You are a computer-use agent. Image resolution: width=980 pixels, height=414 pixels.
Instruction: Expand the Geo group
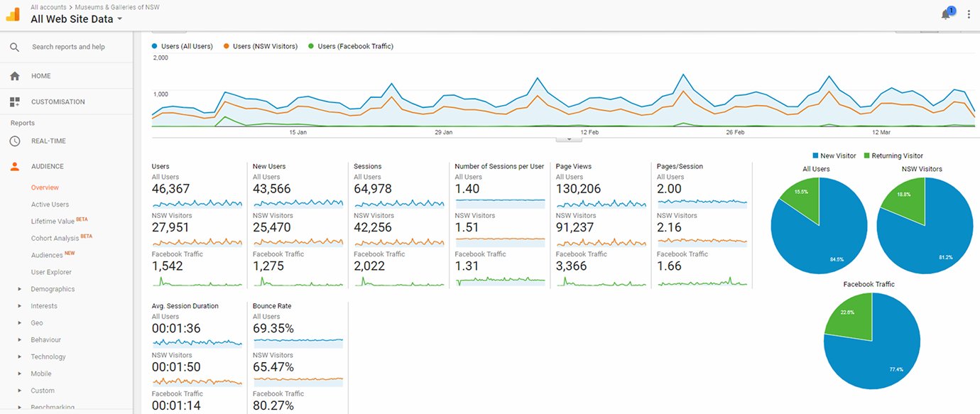pyautogui.click(x=37, y=323)
